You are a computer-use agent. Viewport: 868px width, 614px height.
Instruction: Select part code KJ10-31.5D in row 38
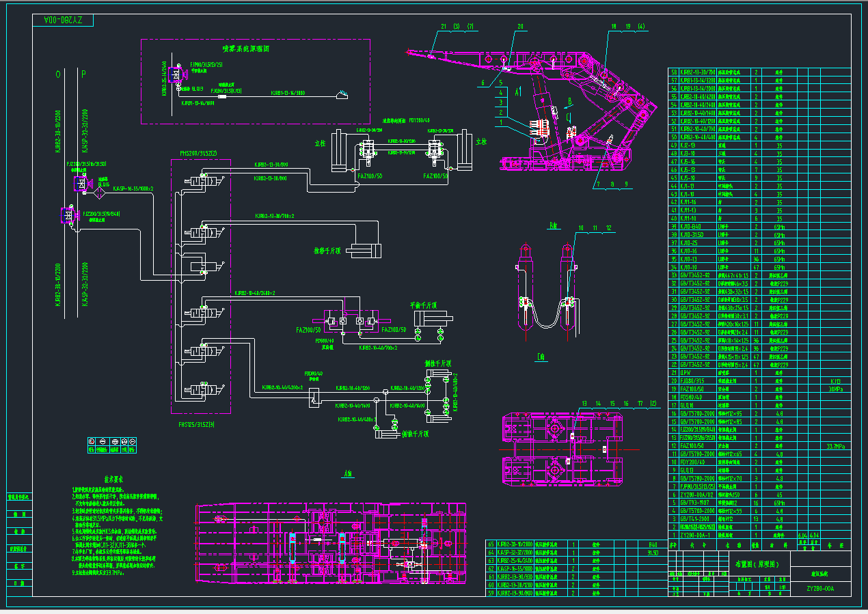click(x=692, y=235)
